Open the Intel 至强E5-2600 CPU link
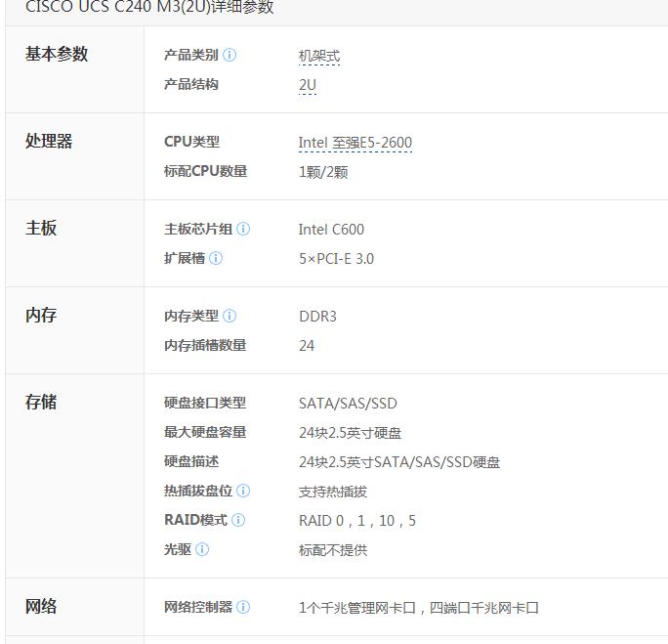The height and width of the screenshot is (644, 668). [x=355, y=143]
